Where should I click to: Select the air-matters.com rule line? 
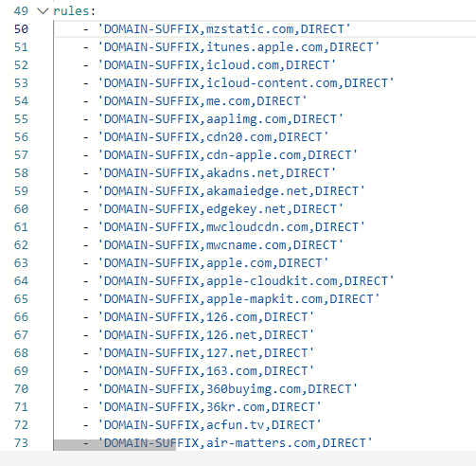point(235,443)
